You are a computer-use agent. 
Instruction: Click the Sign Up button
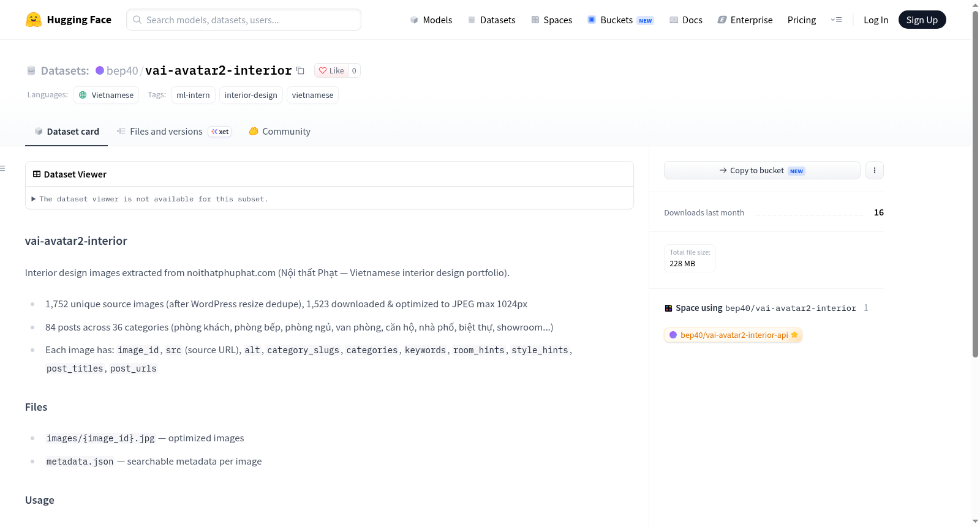pyautogui.click(x=922, y=20)
